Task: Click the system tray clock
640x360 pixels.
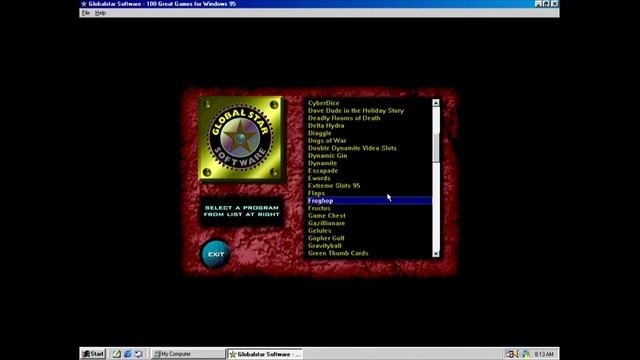Action: 544,354
